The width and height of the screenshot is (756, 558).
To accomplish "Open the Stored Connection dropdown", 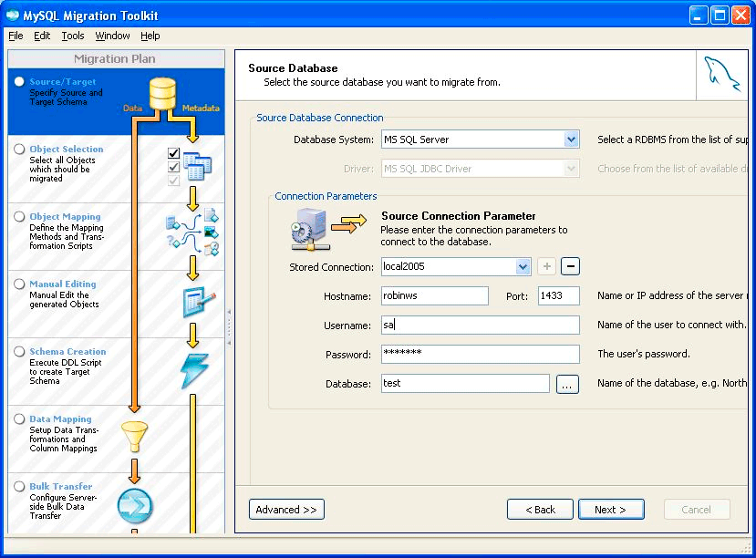I will (x=523, y=266).
